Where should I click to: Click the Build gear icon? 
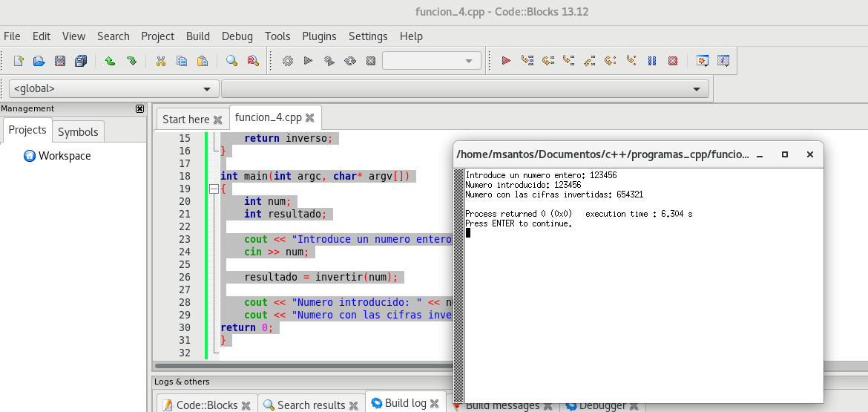[288, 61]
